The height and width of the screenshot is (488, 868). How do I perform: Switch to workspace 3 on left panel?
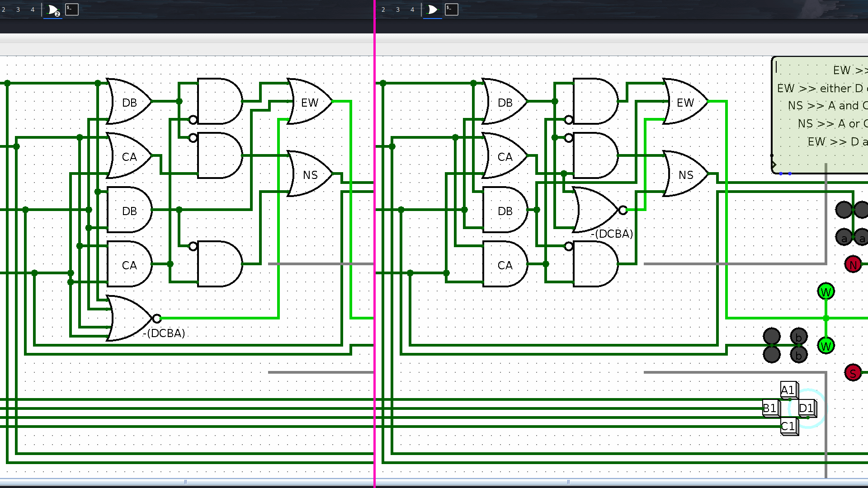click(x=18, y=9)
